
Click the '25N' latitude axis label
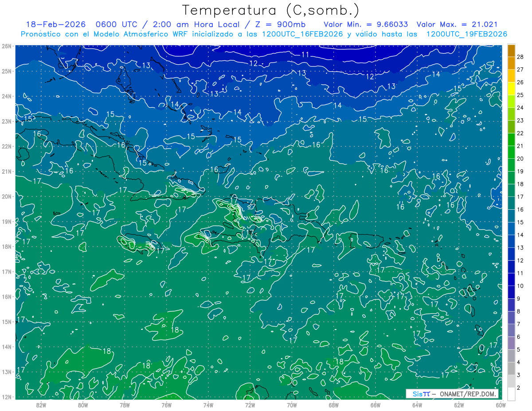(7, 71)
